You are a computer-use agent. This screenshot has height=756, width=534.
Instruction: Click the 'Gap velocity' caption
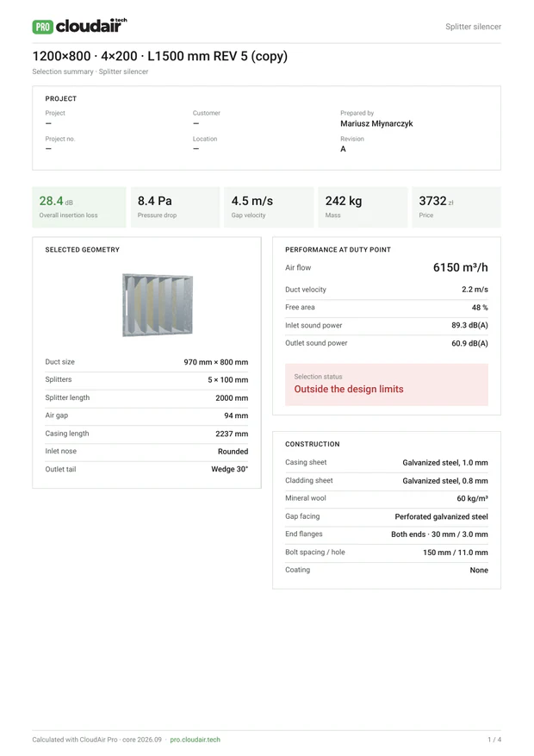tap(248, 215)
